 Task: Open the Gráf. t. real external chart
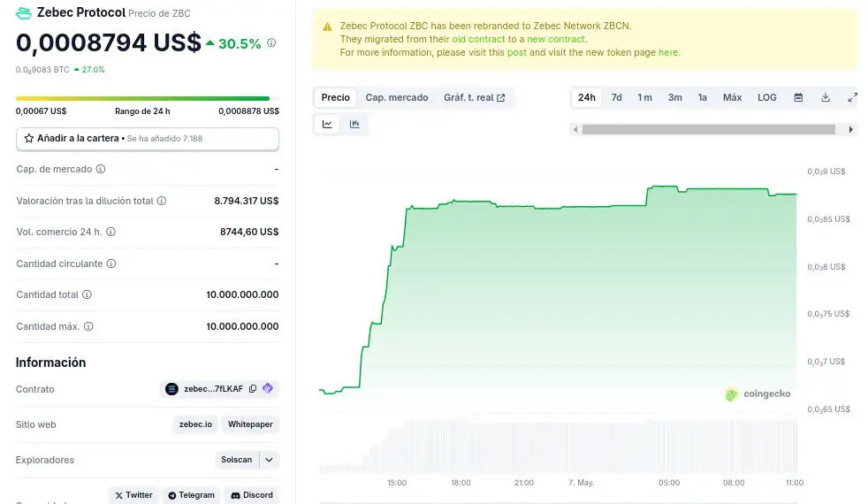pos(475,97)
